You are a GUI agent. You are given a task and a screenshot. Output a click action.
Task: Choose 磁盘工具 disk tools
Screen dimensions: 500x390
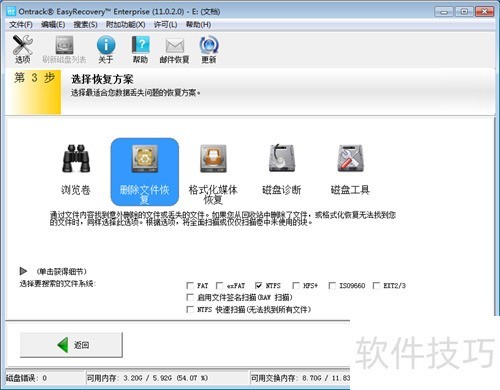[350, 169]
